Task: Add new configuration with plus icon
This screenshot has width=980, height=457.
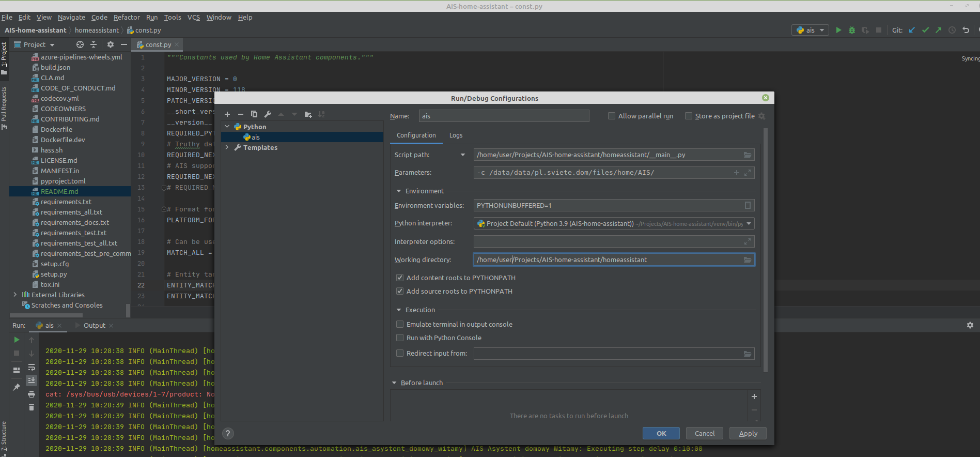Action: [x=227, y=114]
